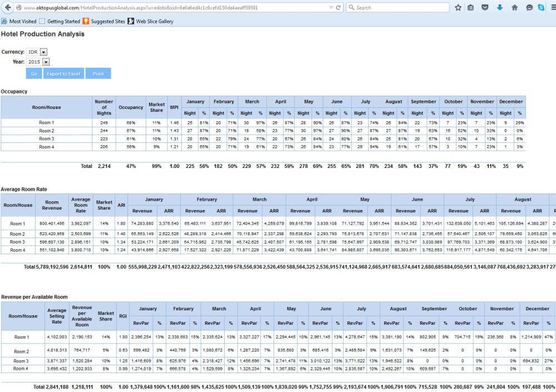Viewport: 556px width, 392px height.
Task: Open the Firefox hamburger menu
Action: coord(552,8)
